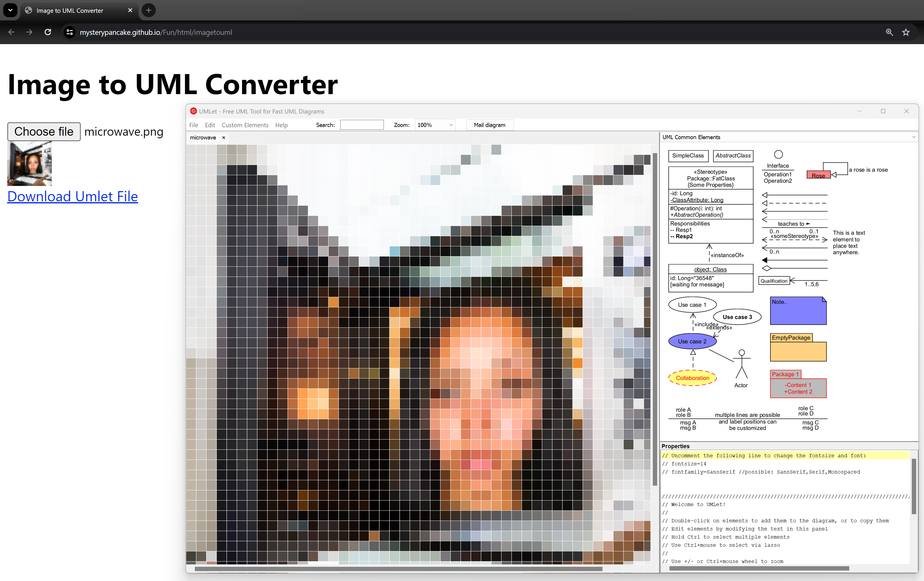
Task: Click the browser zoom magnifier icon
Action: tap(889, 32)
